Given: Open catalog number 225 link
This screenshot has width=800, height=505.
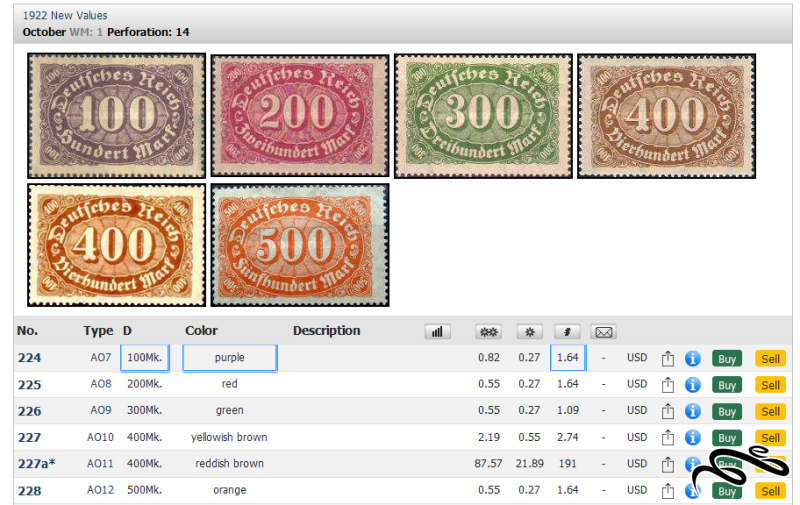Looking at the screenshot, I should 29,385.
